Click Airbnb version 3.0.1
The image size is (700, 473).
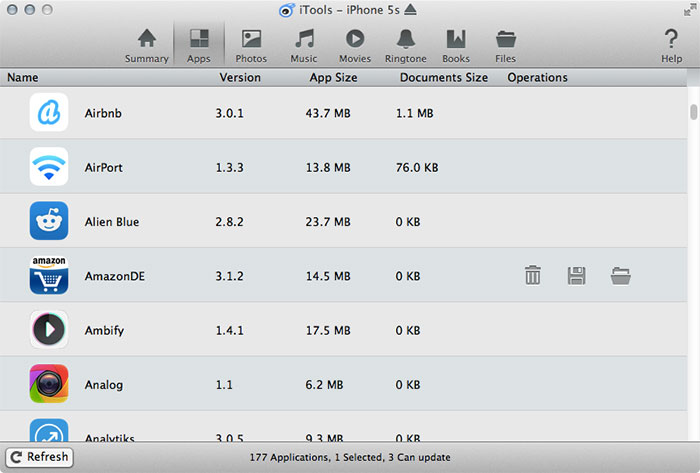point(229,113)
